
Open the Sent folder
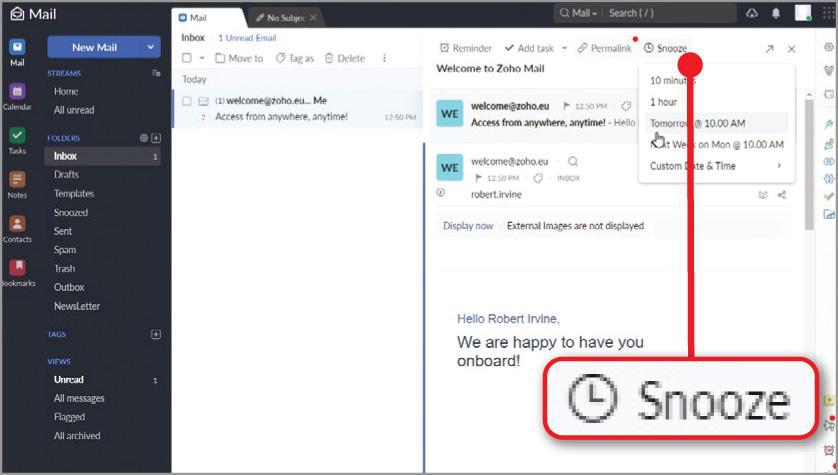(x=63, y=231)
